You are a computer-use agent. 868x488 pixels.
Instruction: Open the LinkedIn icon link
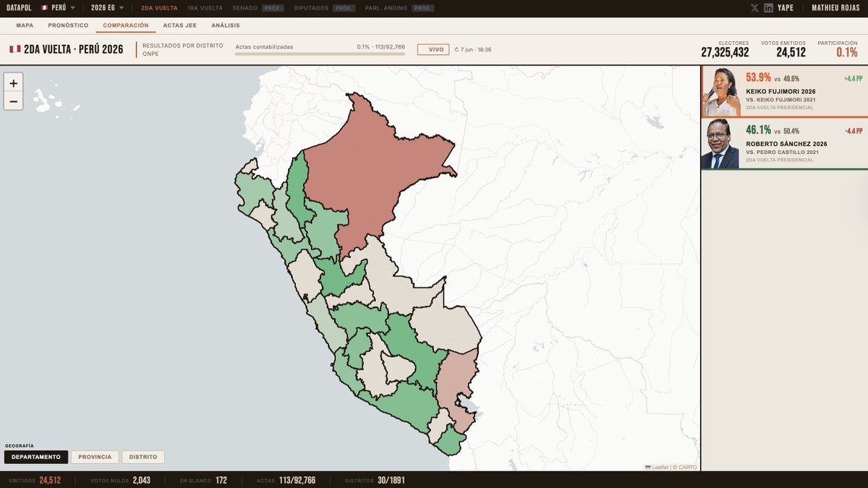pyautogui.click(x=769, y=8)
